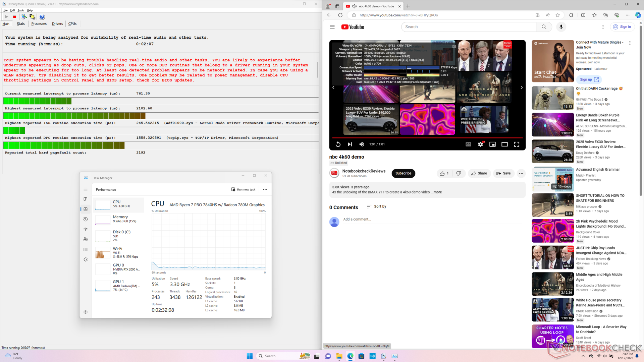Click Run new task in Task Manager
The width and height of the screenshot is (644, 362).
coord(243,189)
